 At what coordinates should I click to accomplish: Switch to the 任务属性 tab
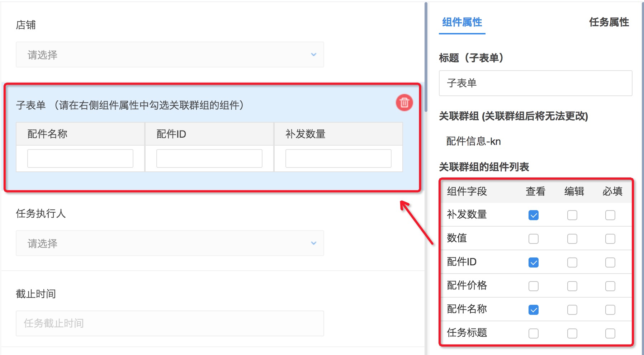click(609, 22)
